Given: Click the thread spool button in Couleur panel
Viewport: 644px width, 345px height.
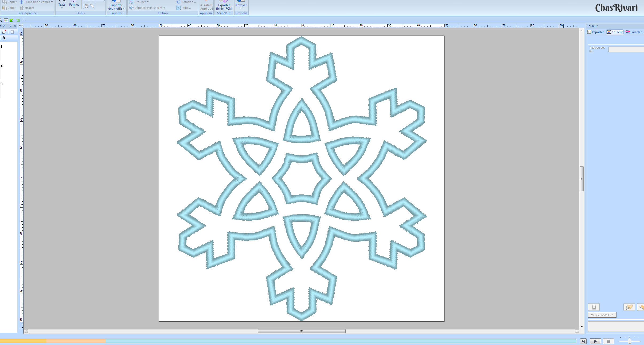Looking at the screenshot, I should click(x=594, y=307).
